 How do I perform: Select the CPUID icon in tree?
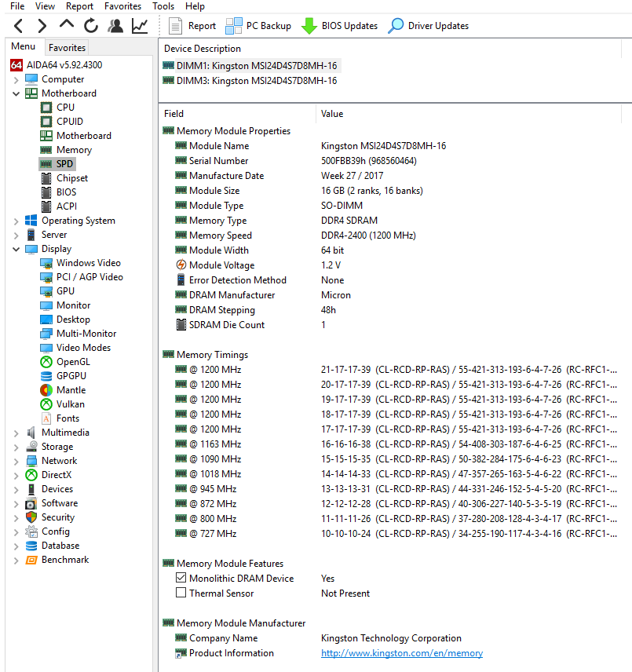click(x=46, y=122)
